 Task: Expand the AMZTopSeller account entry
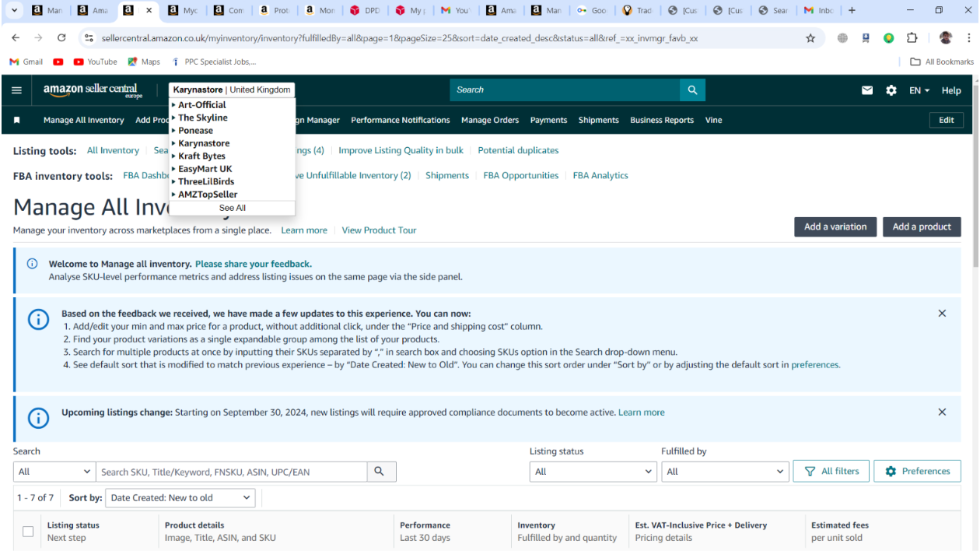205,195
